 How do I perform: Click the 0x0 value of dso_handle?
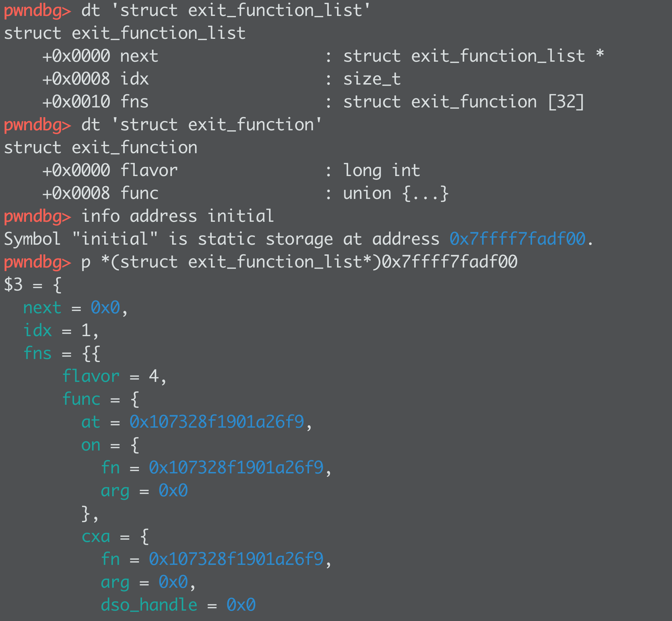click(x=241, y=605)
